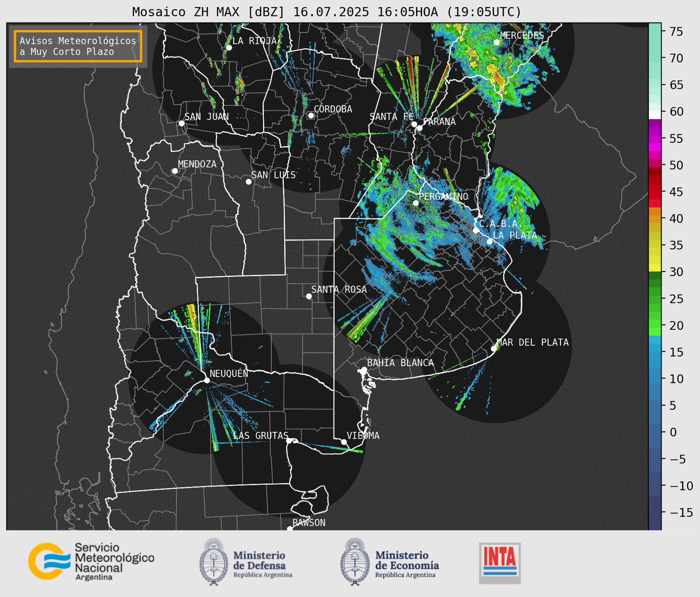Click the CÓRDOBA label on the map
Screen dimensions: 700x597
click(333, 109)
